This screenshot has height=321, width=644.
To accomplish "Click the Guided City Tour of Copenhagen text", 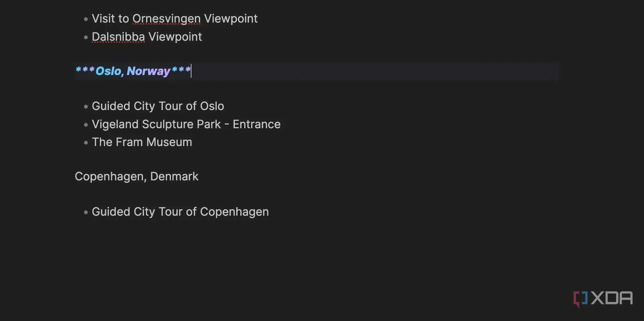I will point(180,212).
